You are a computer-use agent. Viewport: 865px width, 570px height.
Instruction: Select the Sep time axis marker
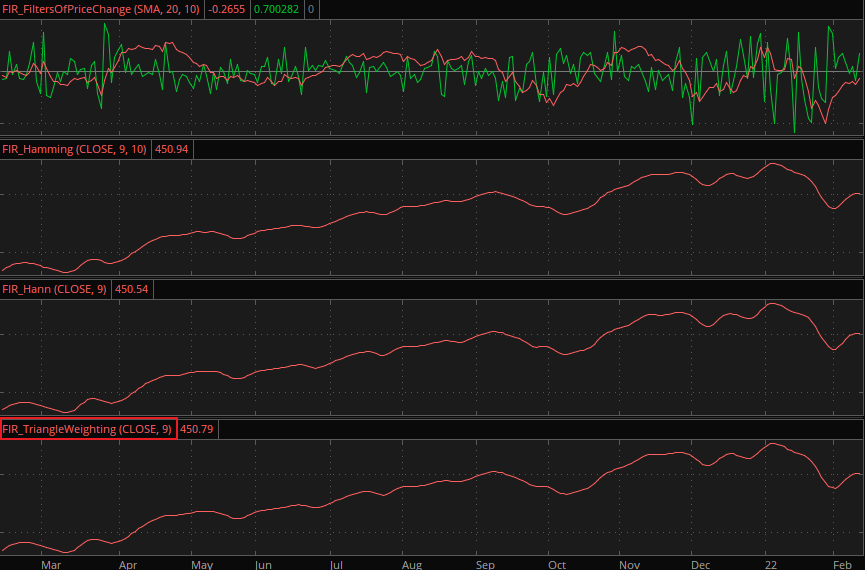point(486,563)
